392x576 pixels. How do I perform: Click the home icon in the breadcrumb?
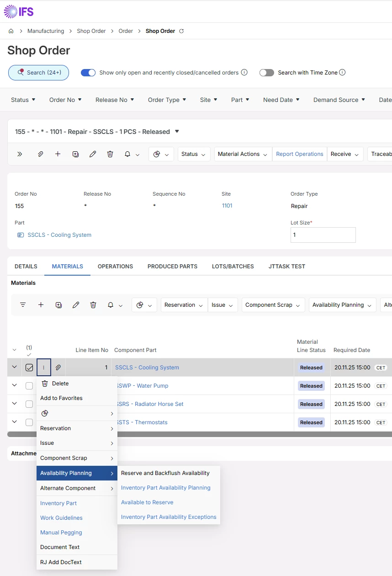click(11, 31)
